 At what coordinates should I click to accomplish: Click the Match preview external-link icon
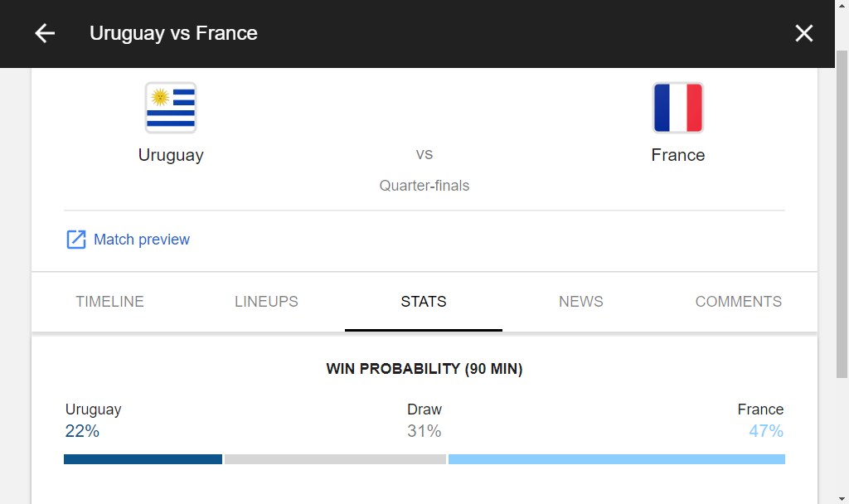pyautogui.click(x=76, y=240)
